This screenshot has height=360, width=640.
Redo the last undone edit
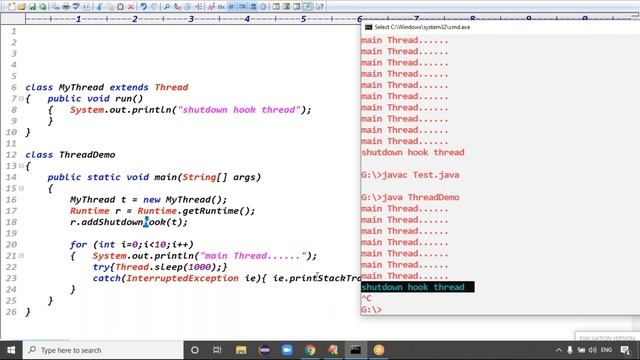coord(154,7)
